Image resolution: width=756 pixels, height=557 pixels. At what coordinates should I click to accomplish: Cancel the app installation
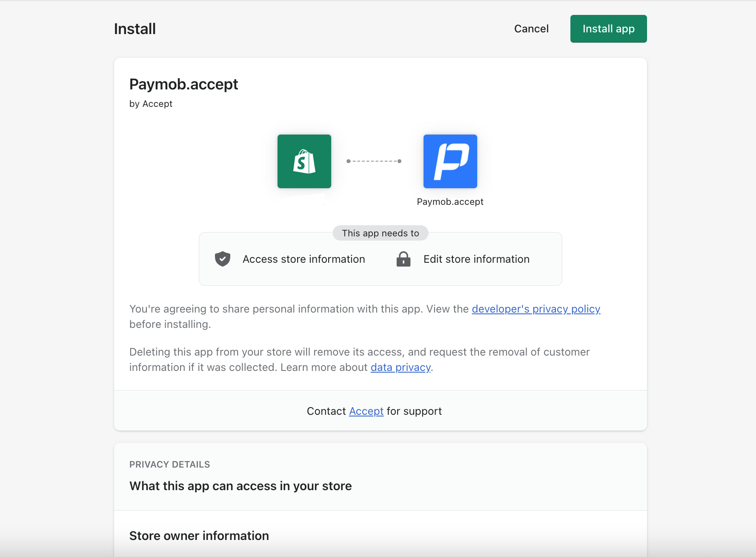[531, 29]
